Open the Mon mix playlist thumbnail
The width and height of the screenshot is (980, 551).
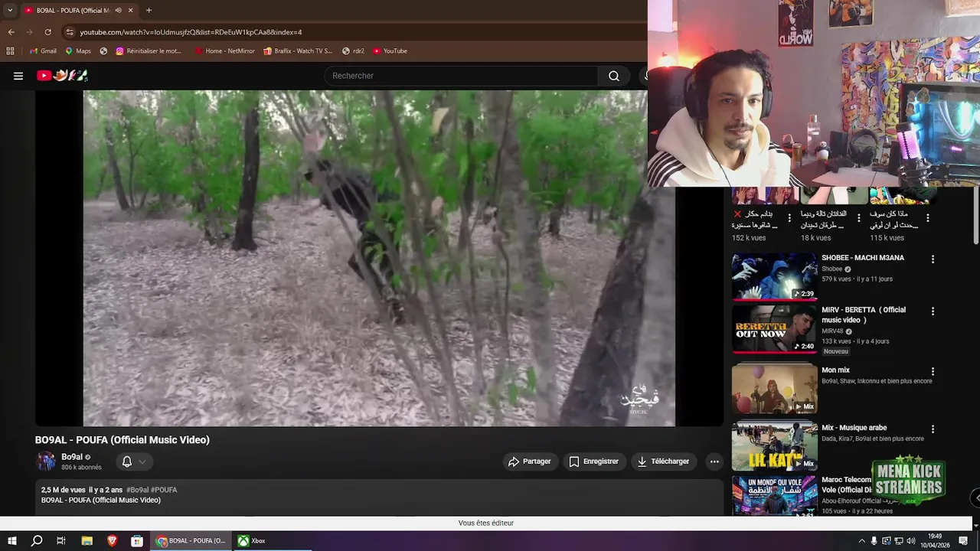[774, 389]
